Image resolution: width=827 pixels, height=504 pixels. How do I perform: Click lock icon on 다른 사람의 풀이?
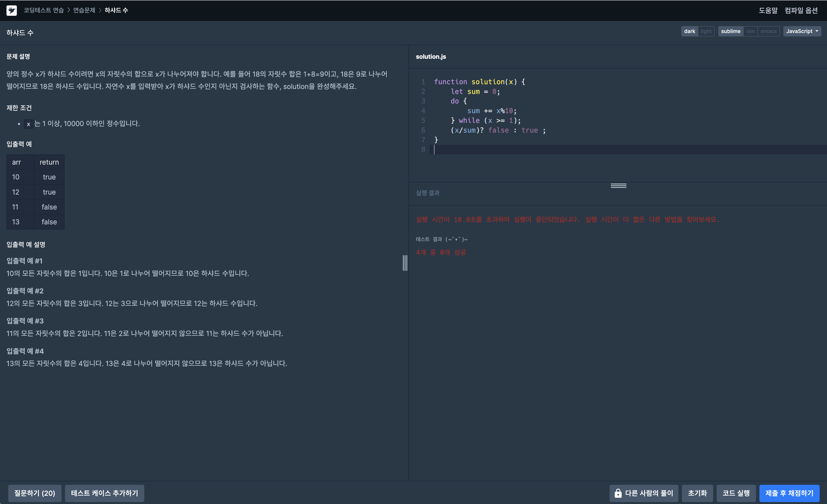coord(618,493)
